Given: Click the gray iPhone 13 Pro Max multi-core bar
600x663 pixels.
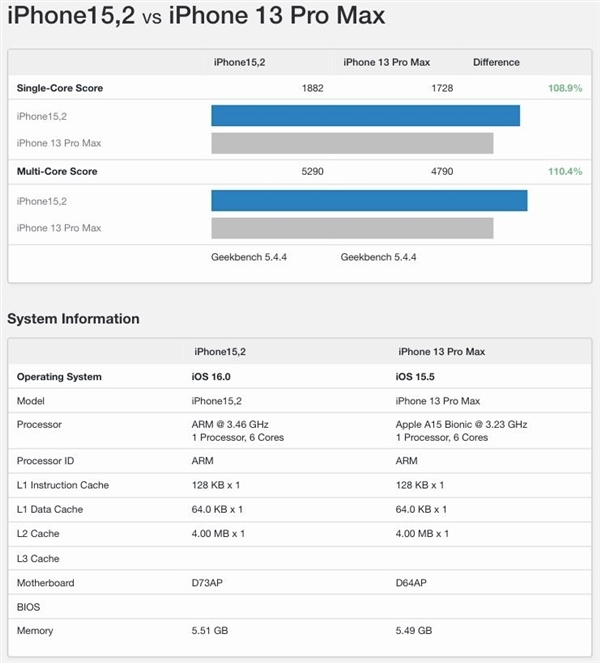Looking at the screenshot, I should 352,228.
